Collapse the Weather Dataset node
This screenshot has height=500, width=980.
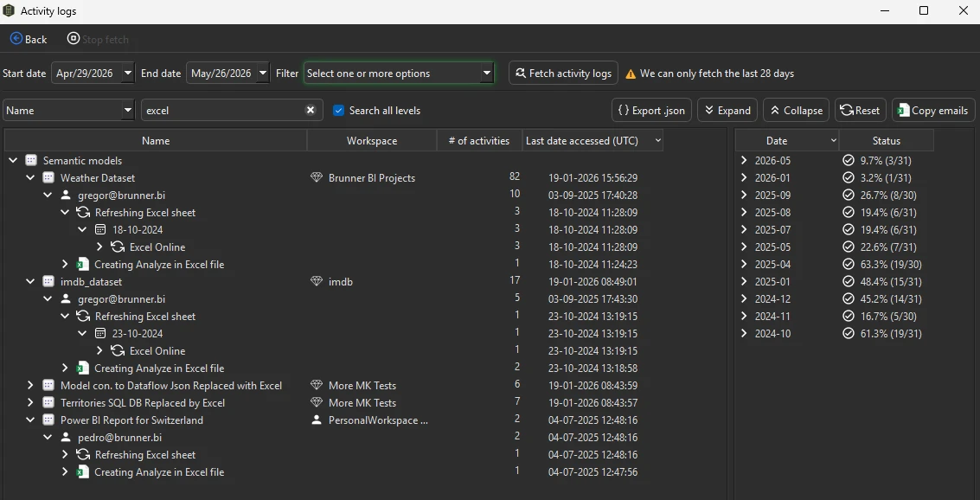tap(30, 178)
